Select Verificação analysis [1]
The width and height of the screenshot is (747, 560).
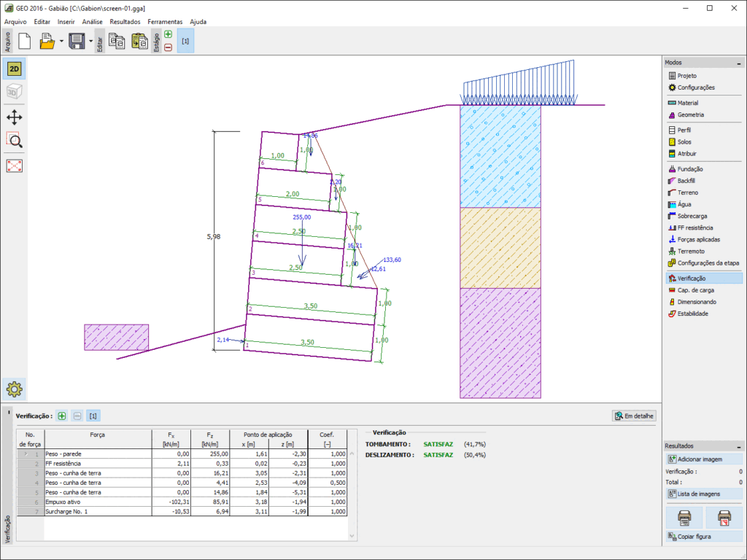(x=93, y=416)
